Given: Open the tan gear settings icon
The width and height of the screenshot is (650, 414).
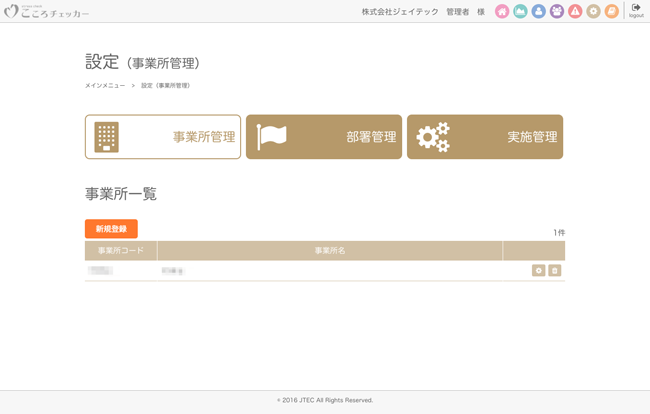Looking at the screenshot, I should (x=593, y=12).
